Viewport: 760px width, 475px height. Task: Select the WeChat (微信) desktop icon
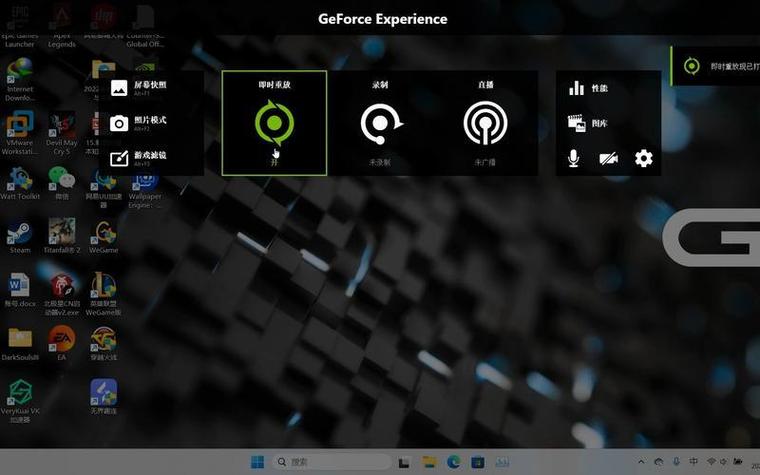click(x=62, y=184)
